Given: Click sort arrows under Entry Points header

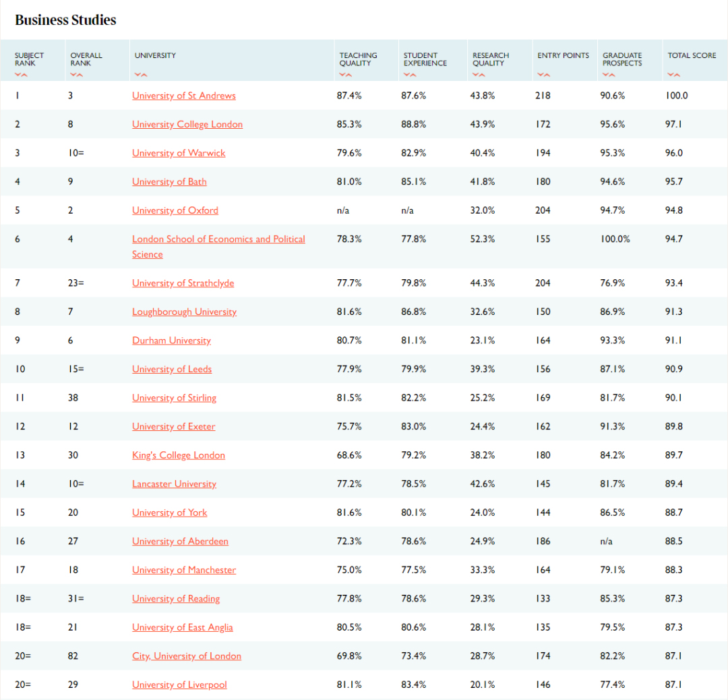Looking at the screenshot, I should (x=543, y=75).
